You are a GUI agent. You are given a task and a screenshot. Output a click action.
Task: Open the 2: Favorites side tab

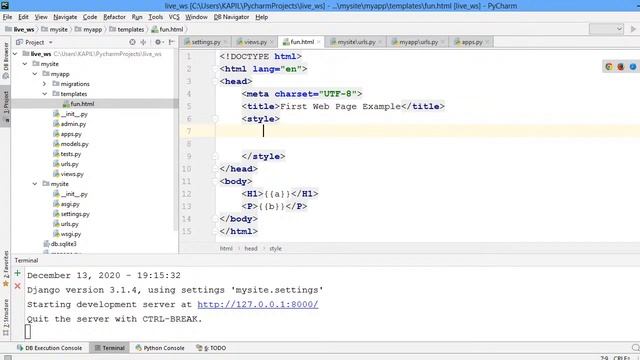(x=5, y=268)
